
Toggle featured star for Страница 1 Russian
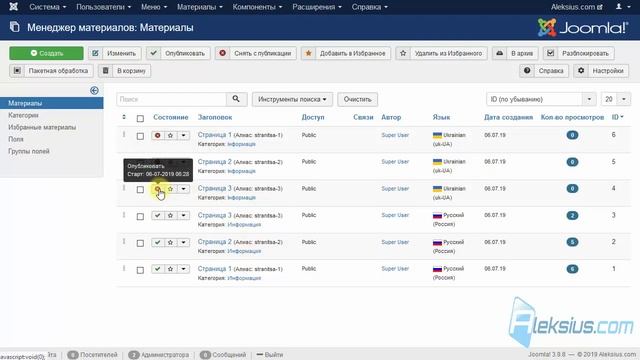point(171,269)
